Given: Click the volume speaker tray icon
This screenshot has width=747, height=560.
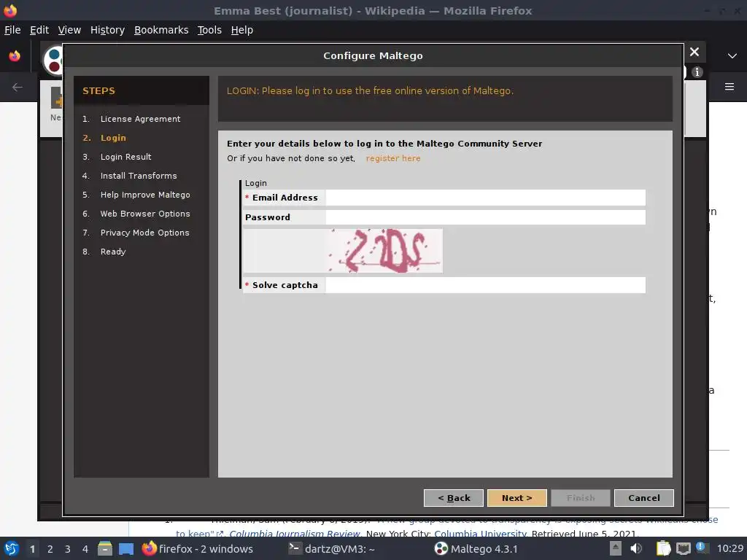Looking at the screenshot, I should tap(636, 548).
